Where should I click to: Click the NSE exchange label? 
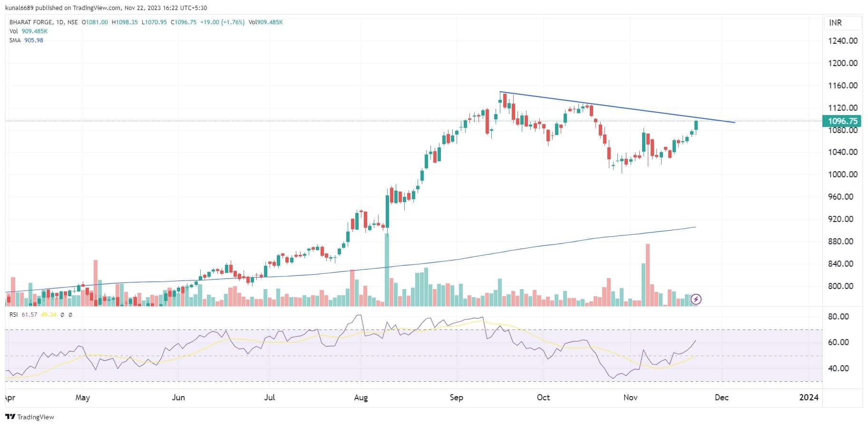point(72,22)
